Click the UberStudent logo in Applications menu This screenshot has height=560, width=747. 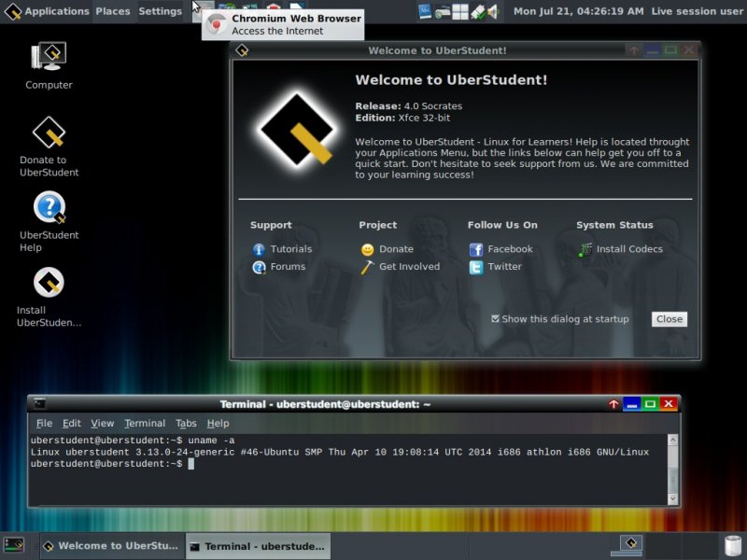click(x=13, y=11)
